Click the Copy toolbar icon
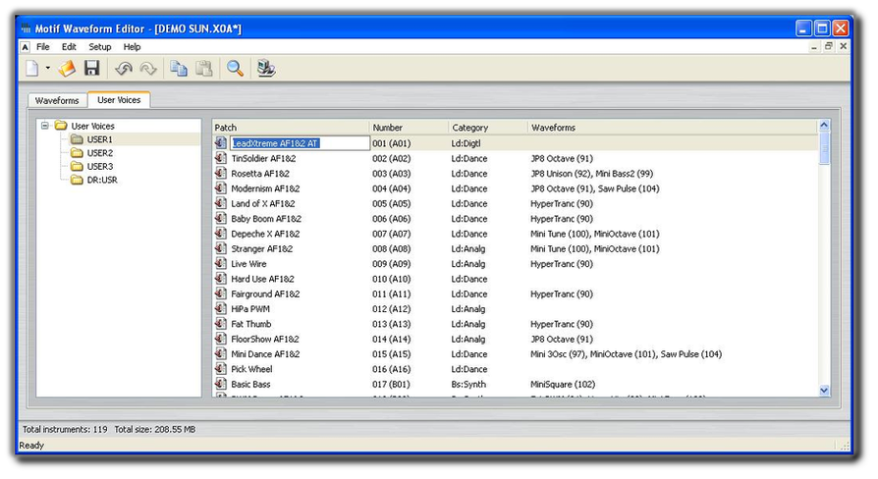This screenshot has height=479, width=878. (179, 68)
